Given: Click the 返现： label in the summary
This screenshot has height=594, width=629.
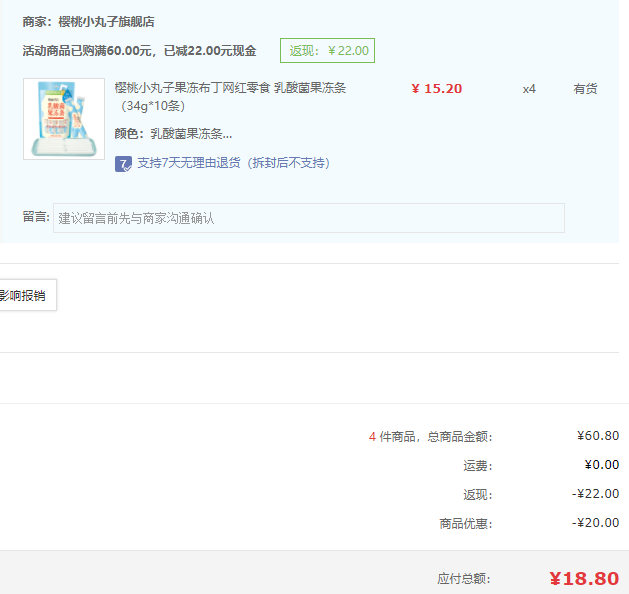Looking at the screenshot, I should click(x=478, y=495).
